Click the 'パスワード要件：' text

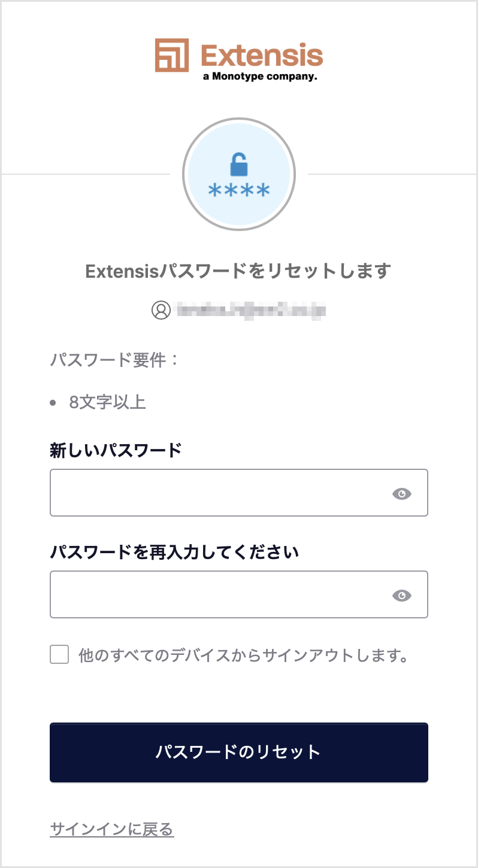coord(114,361)
